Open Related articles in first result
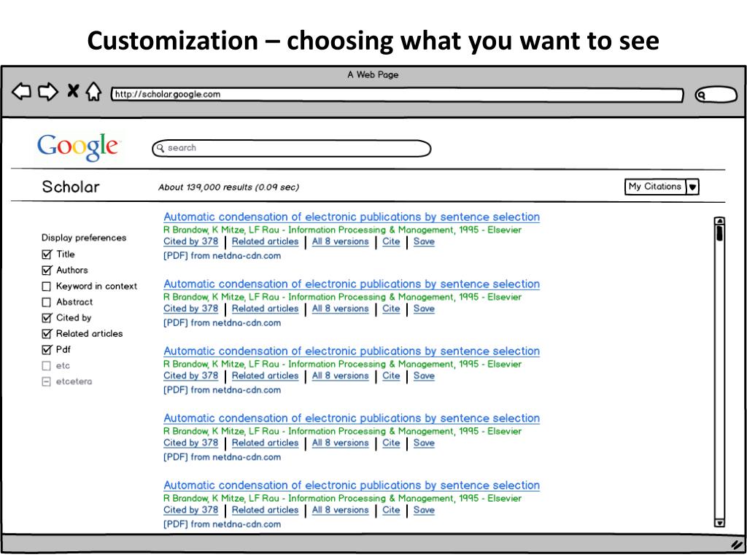This screenshot has width=747, height=560. [265, 241]
